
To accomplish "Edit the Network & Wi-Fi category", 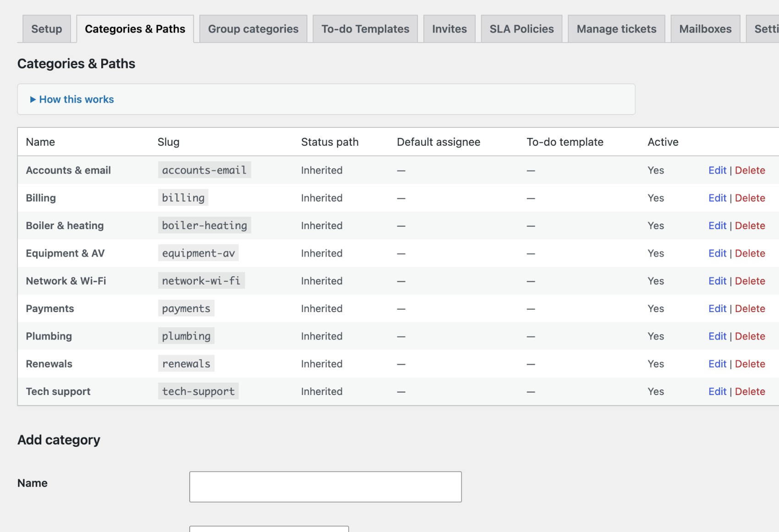I will tap(717, 281).
